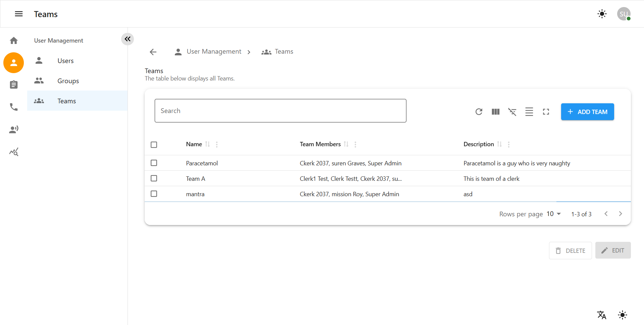Screen dimensions: 644x325
Task: Open Users in the sidebar menu
Action: 65,61
